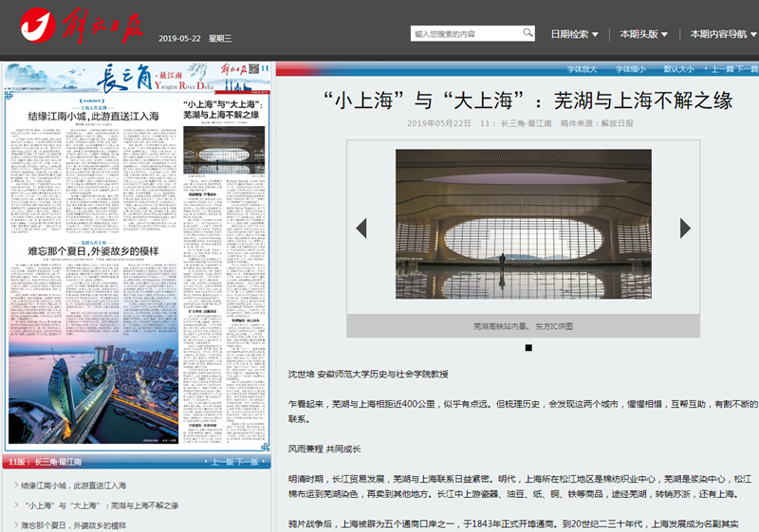Click the slideshow indicator dot below image
This screenshot has height=532, width=759.
point(528,348)
